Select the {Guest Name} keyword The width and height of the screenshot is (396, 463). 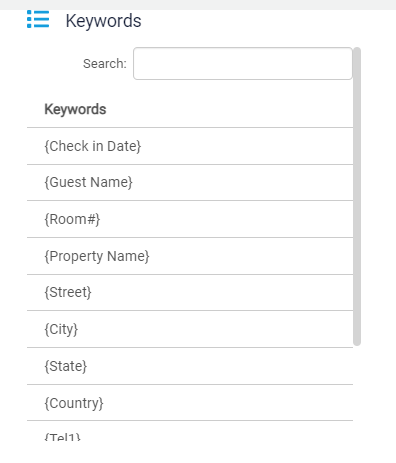(190, 182)
